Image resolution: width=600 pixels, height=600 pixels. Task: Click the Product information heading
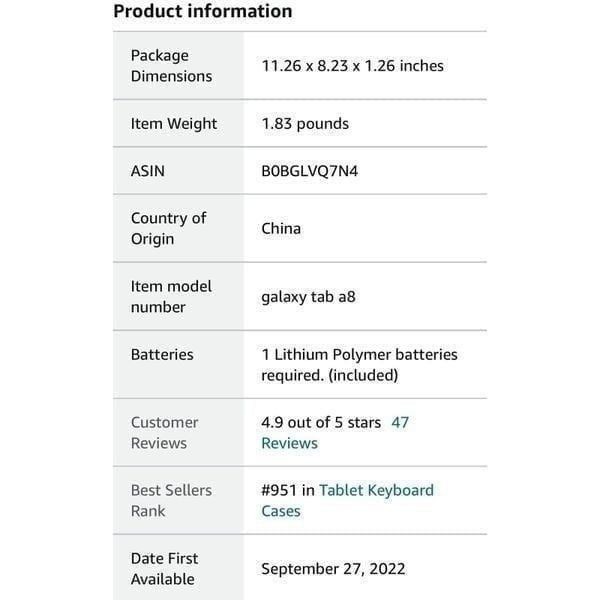pyautogui.click(x=203, y=11)
